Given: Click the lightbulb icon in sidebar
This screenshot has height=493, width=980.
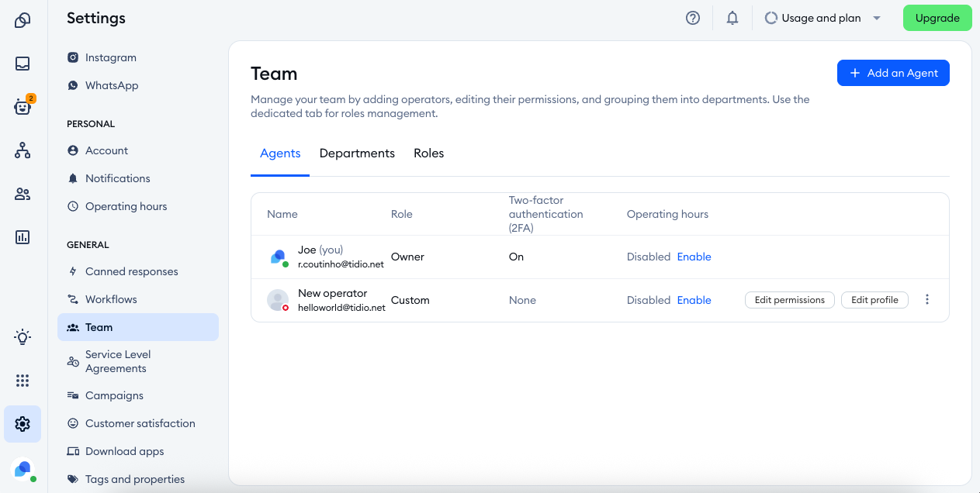Looking at the screenshot, I should click(23, 336).
